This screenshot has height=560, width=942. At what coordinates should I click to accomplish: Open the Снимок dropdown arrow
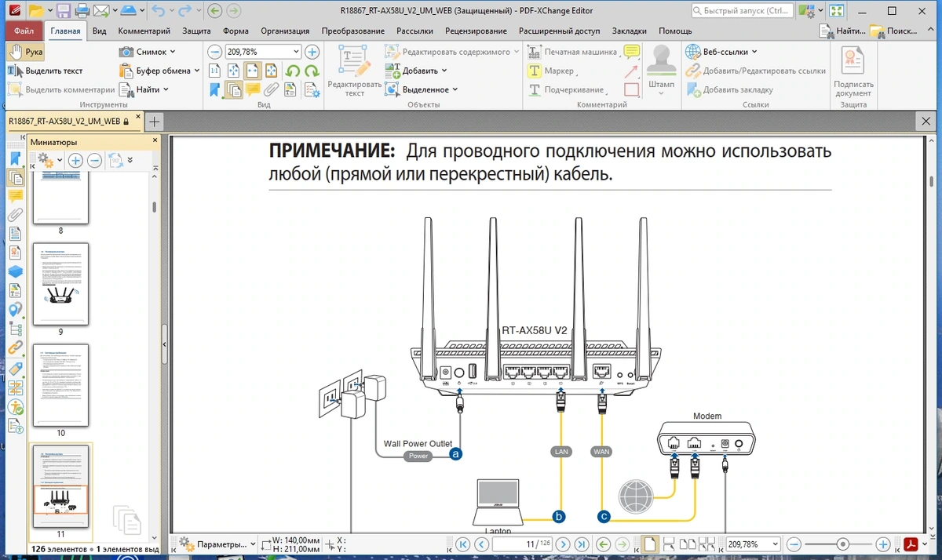click(x=173, y=52)
